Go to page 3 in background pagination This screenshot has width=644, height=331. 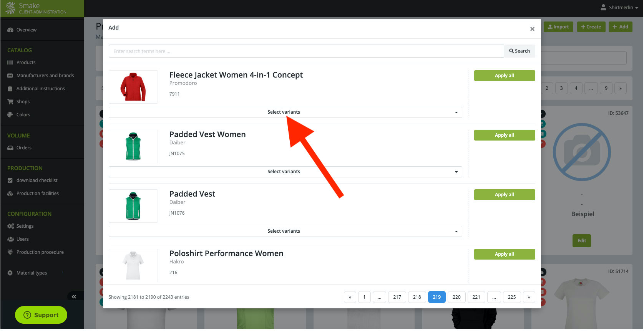pyautogui.click(x=561, y=88)
